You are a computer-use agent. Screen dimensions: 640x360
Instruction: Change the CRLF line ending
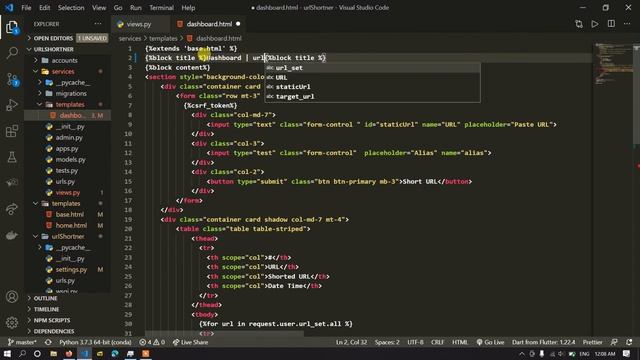coord(437,342)
